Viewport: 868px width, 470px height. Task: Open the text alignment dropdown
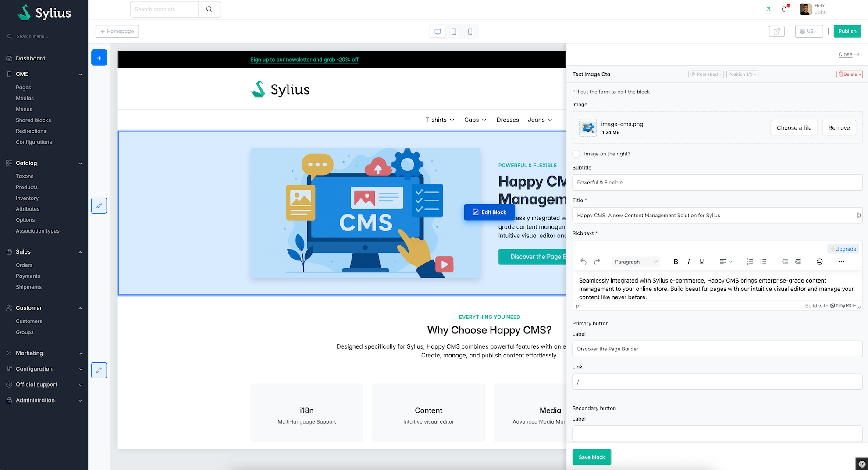(726, 262)
